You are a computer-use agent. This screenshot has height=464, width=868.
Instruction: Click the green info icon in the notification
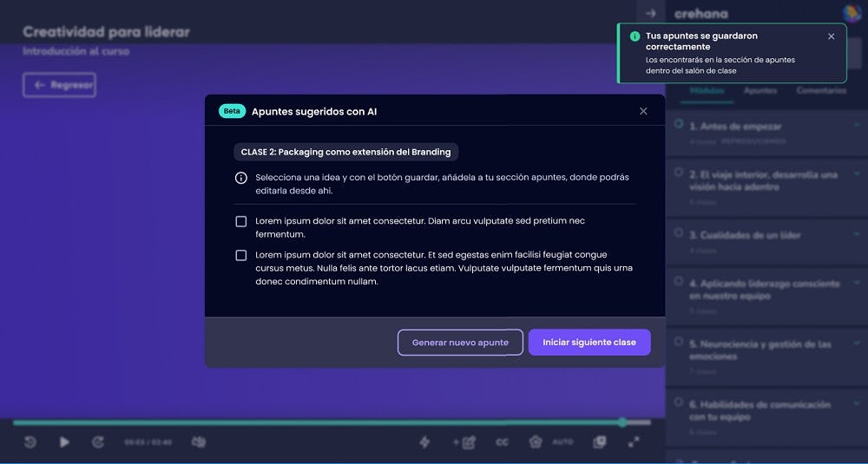pyautogui.click(x=635, y=36)
